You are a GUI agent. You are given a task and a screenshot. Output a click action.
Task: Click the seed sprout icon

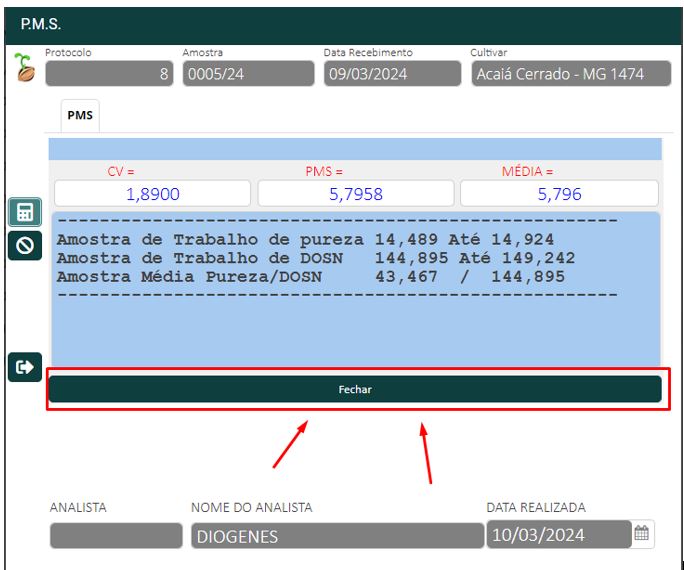(x=25, y=69)
